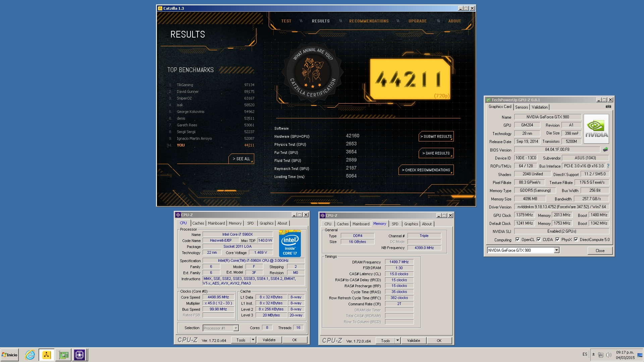Screen dimensions: 644x362
Task: Click CHECK RECOMMENDATIONS button
Action: (x=426, y=170)
